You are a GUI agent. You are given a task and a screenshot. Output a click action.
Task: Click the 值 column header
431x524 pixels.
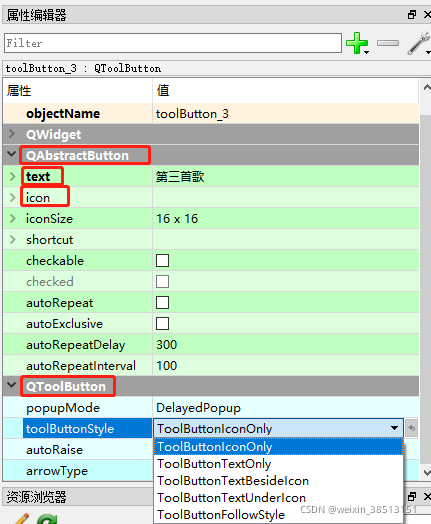click(x=163, y=90)
